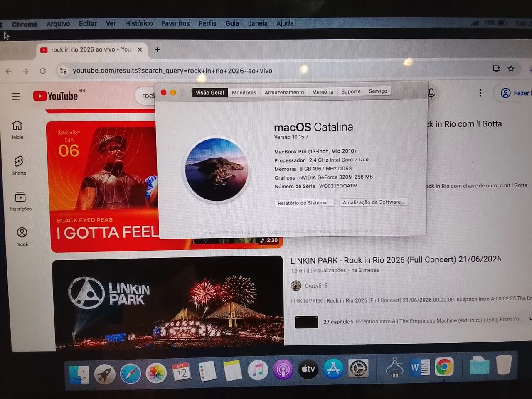Click the '27 capítulos' chapters label
532x399 pixels.
(x=338, y=322)
